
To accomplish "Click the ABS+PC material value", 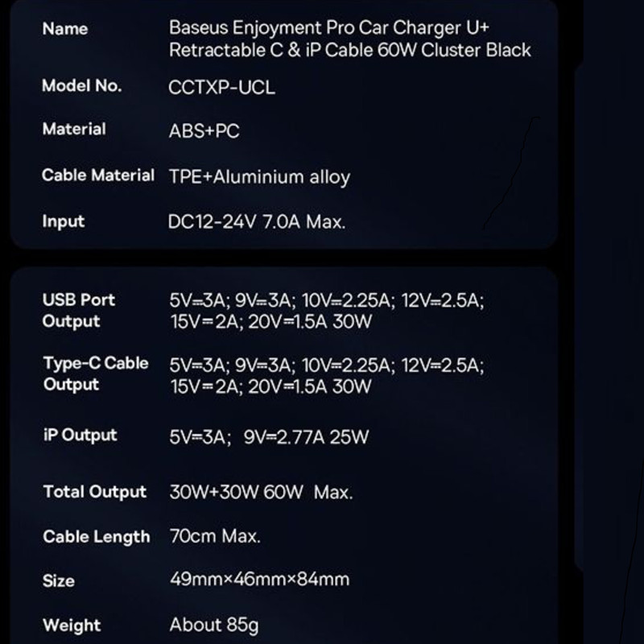I will 204,131.
